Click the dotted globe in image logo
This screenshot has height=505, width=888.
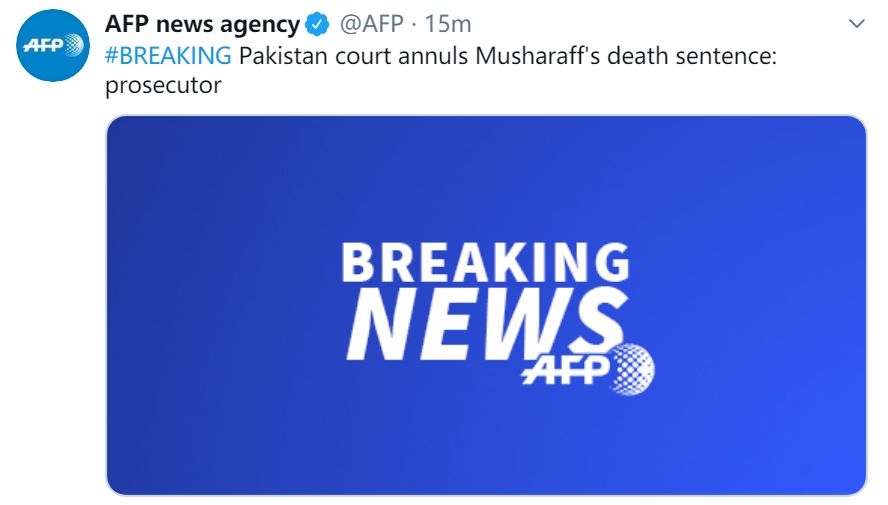coord(633,369)
